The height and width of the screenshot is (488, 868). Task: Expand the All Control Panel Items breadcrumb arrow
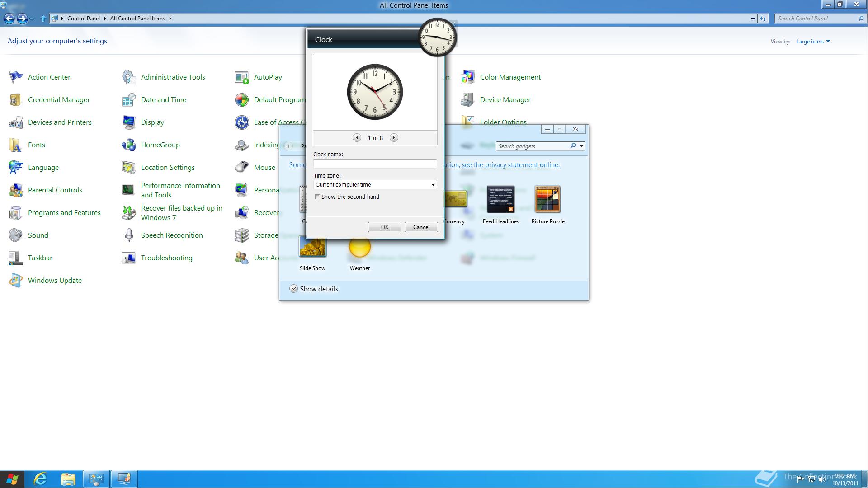point(170,19)
